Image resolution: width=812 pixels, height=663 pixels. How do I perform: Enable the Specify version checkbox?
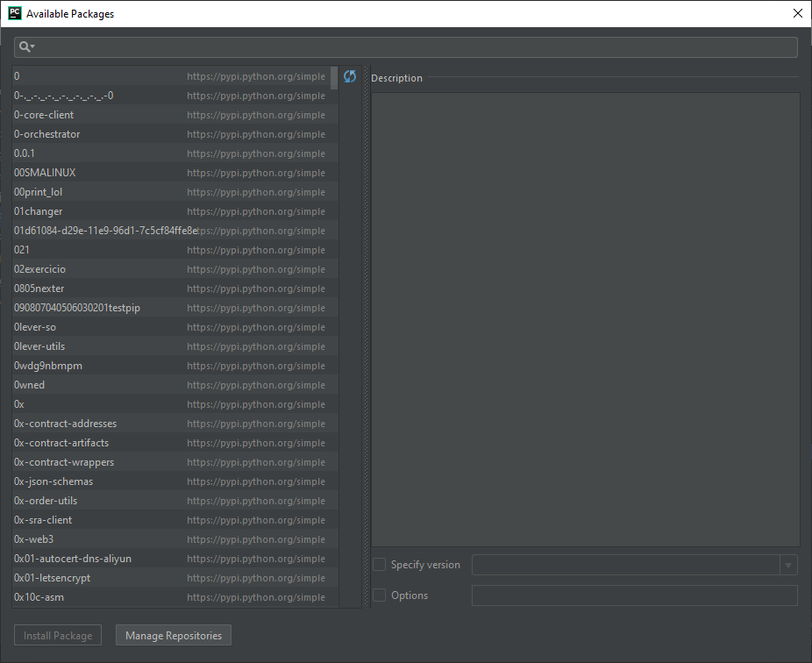pos(379,565)
